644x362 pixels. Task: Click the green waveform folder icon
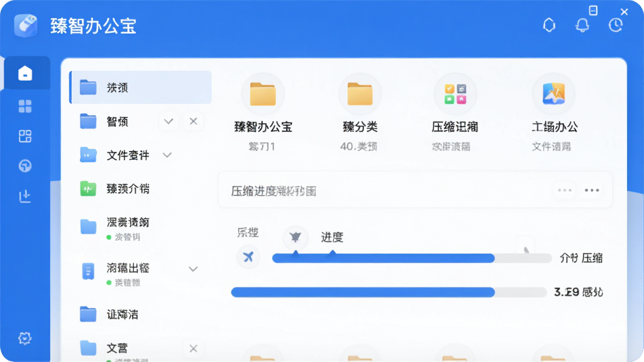(88, 189)
